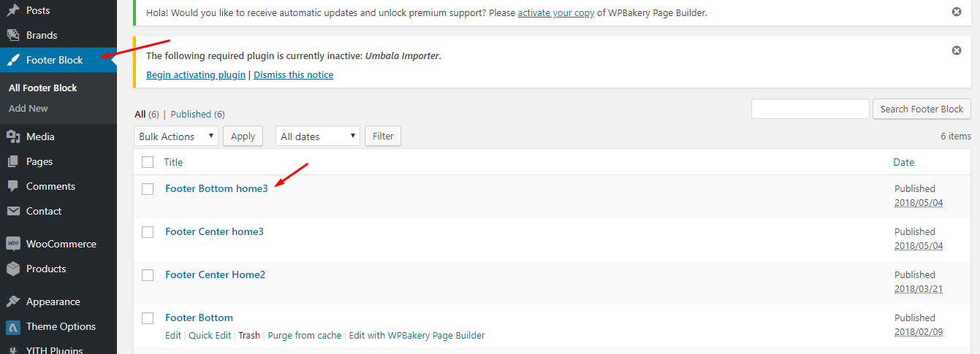980x354 pixels.
Task: Tick the Footer Center home3 checkbox
Action: [148, 232]
